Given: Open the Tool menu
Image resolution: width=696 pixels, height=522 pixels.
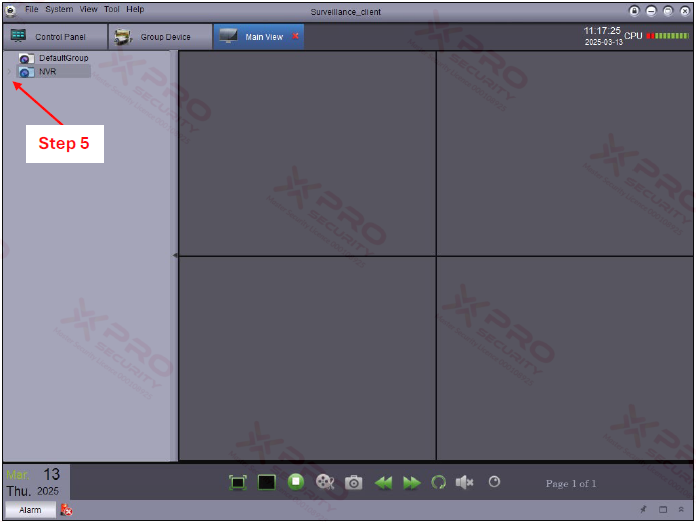Looking at the screenshot, I should (x=111, y=9).
